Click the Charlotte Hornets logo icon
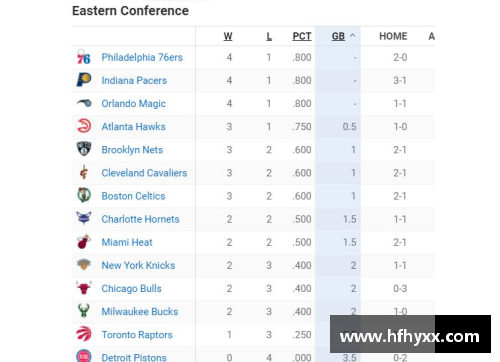 click(x=84, y=218)
